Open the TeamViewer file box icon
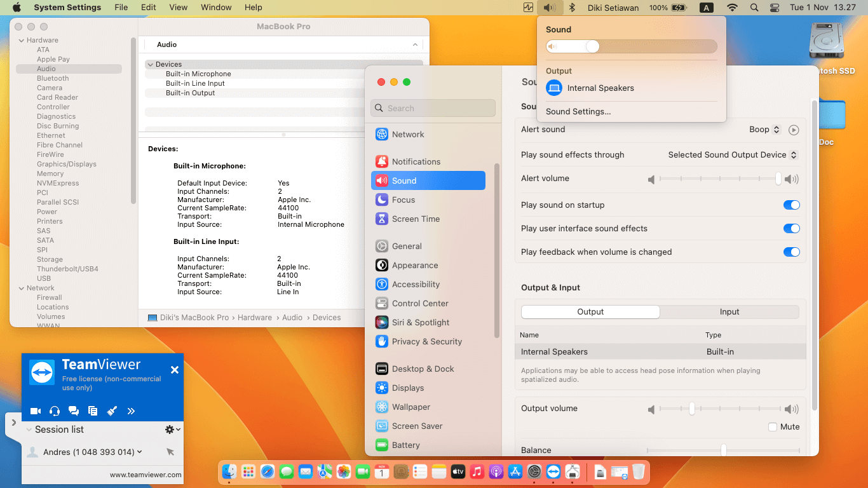 (x=93, y=411)
